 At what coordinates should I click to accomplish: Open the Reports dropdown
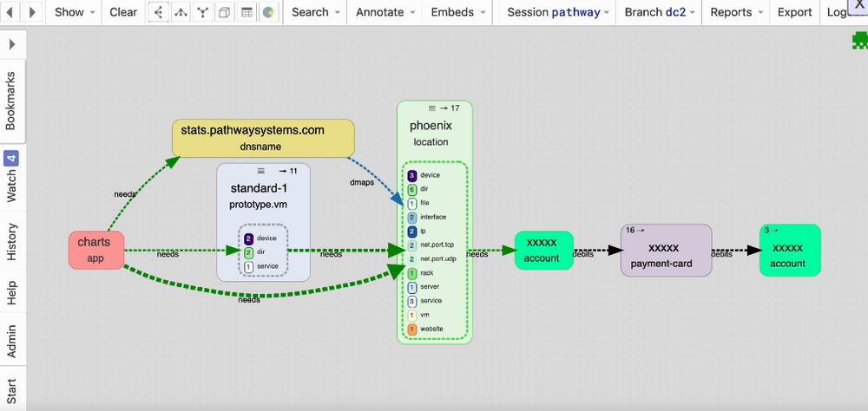click(x=736, y=12)
